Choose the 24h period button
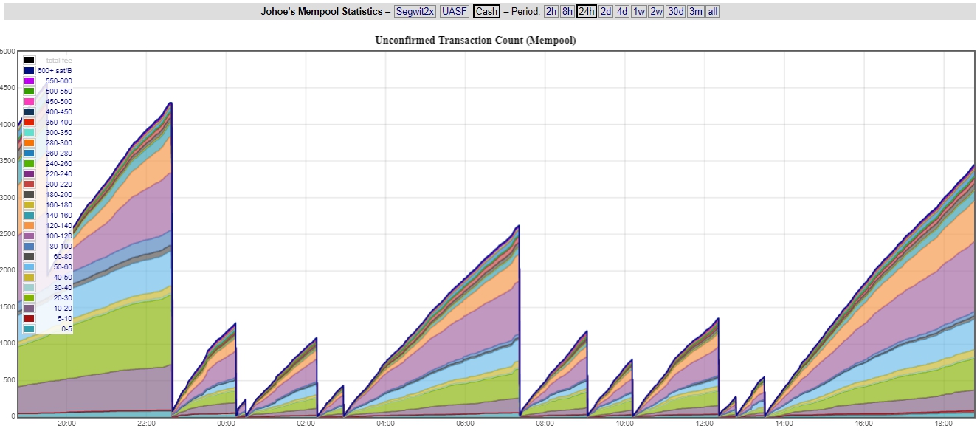This screenshot has width=980, height=437. [x=587, y=11]
